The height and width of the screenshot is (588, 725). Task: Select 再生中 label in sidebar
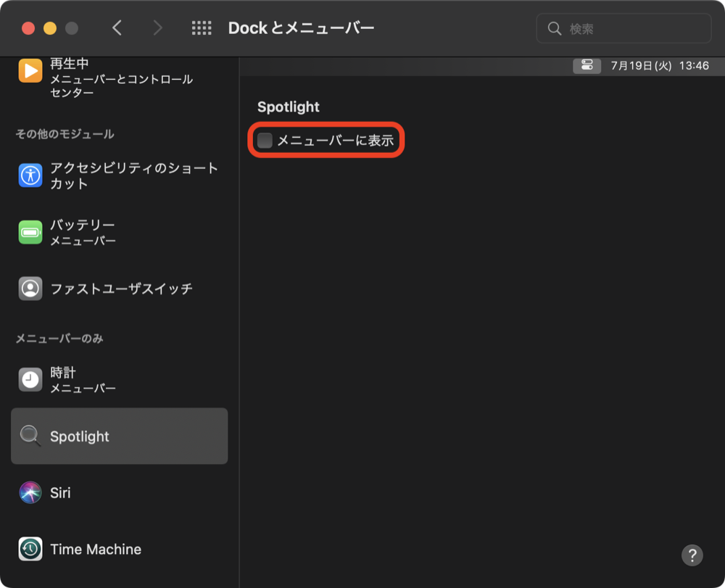click(70, 63)
